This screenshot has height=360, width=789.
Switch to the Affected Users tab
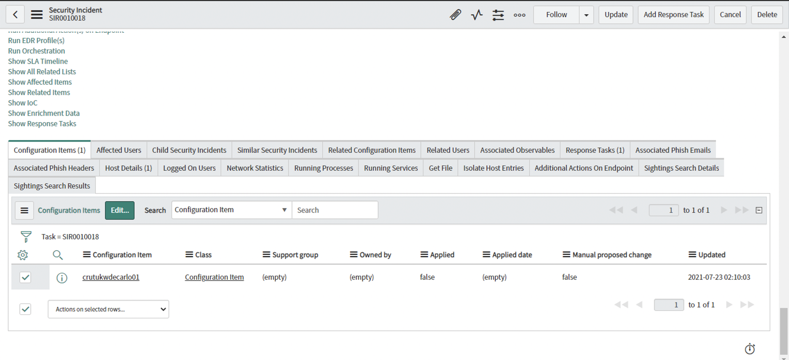point(119,150)
